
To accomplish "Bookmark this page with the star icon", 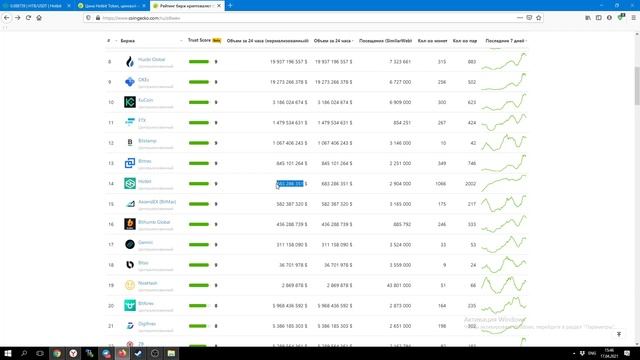I will pos(538,18).
